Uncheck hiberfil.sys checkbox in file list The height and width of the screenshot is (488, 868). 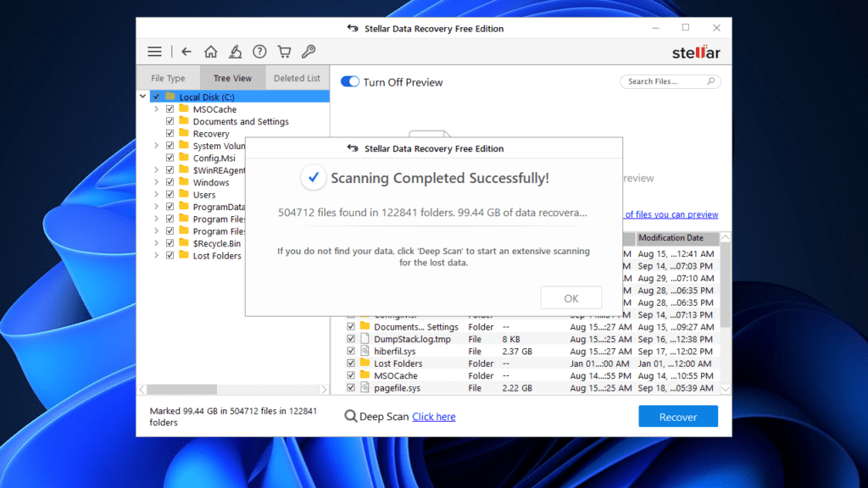[x=351, y=351]
